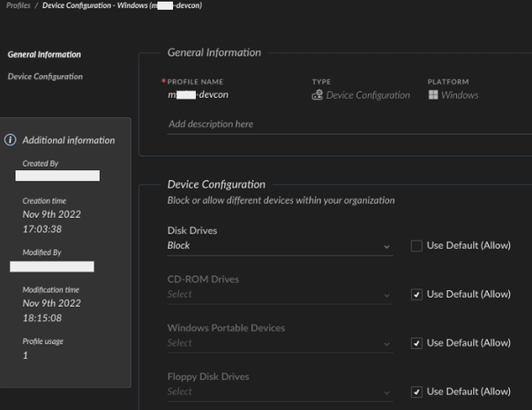Click the Windows platform logo icon
Viewport: 532px width, 410px height.
(433, 95)
